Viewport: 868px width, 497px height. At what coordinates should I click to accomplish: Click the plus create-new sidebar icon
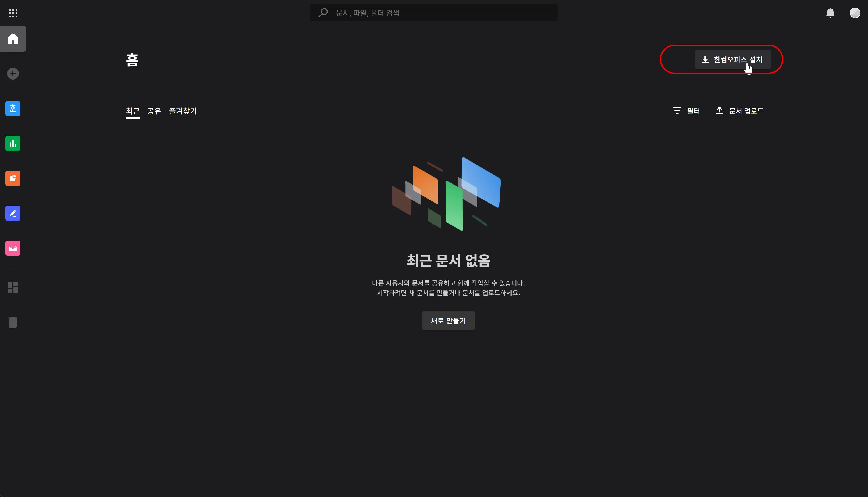(13, 74)
